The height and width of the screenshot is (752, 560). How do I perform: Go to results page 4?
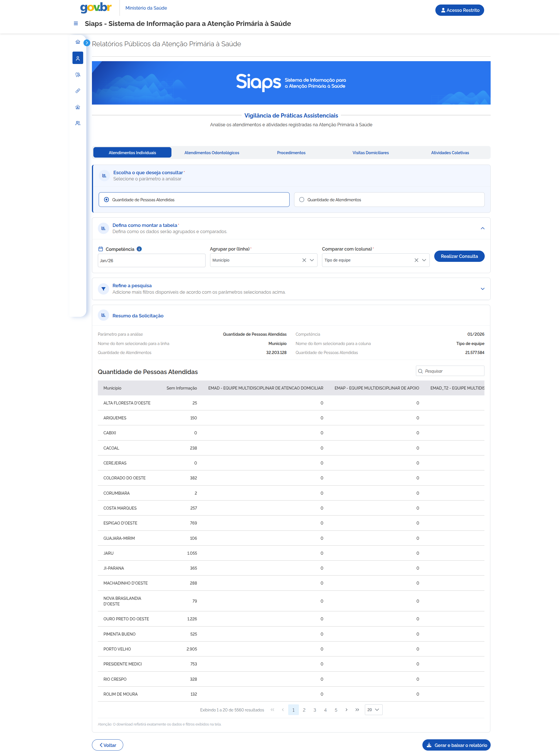tap(325, 710)
